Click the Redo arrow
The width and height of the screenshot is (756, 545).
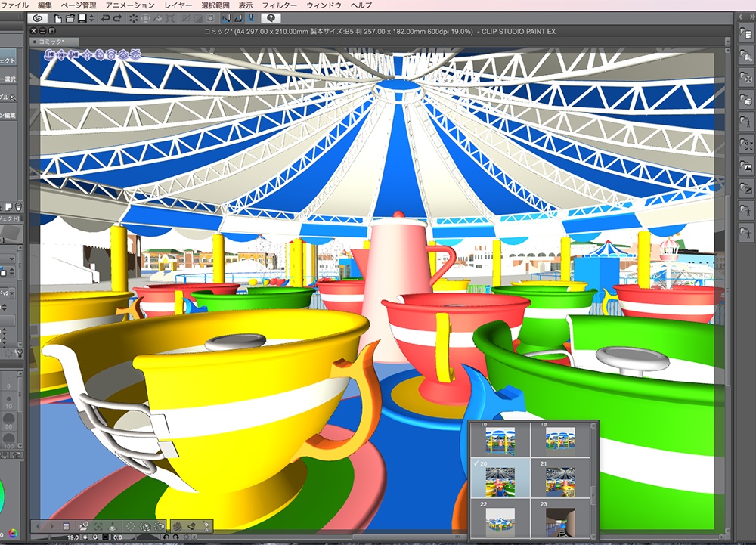tap(118, 18)
